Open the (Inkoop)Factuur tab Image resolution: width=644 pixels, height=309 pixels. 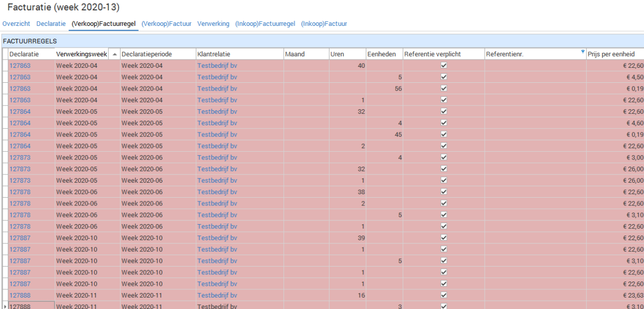[x=324, y=24]
